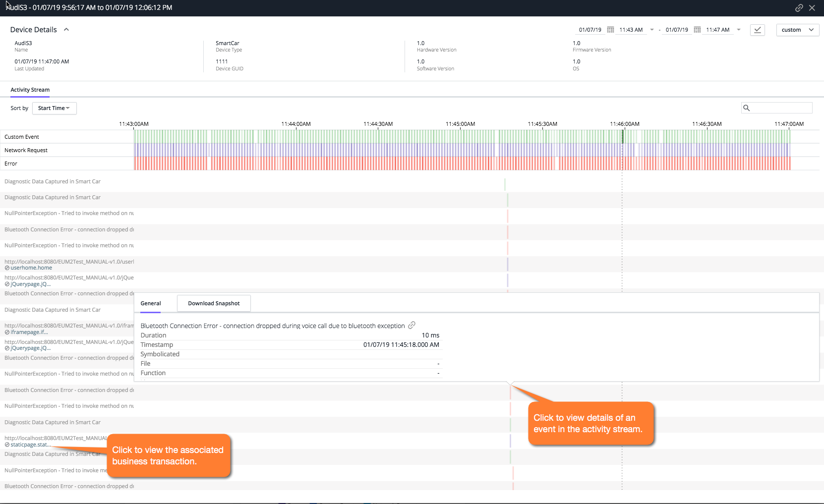Image resolution: width=824 pixels, height=504 pixels.
Task: Open the 11:43 AM start time dropdown
Action: (652, 30)
